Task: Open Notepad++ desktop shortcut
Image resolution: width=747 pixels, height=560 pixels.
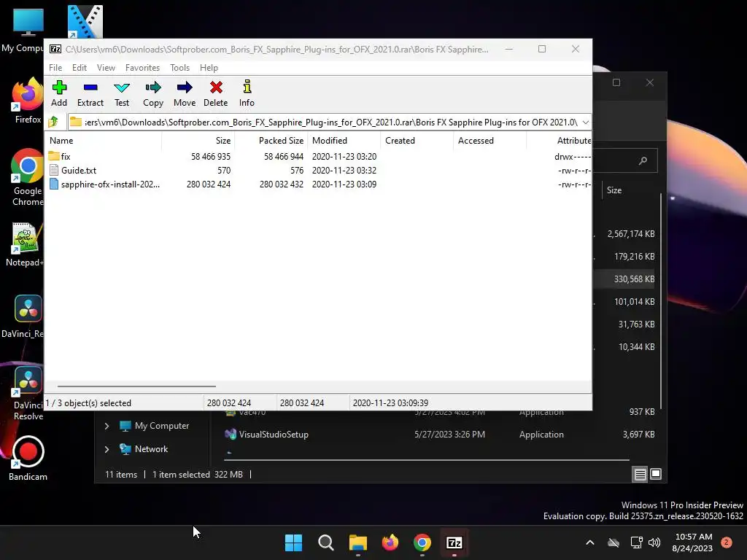Action: (x=25, y=245)
